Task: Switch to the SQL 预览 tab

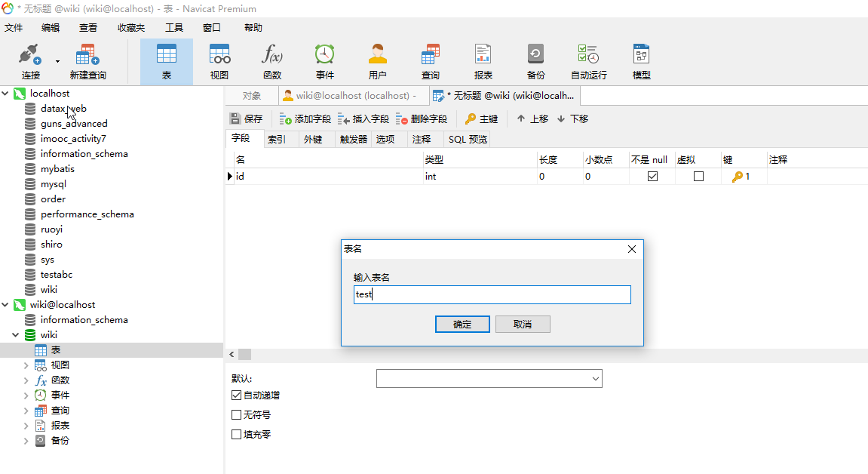Action: click(x=468, y=139)
